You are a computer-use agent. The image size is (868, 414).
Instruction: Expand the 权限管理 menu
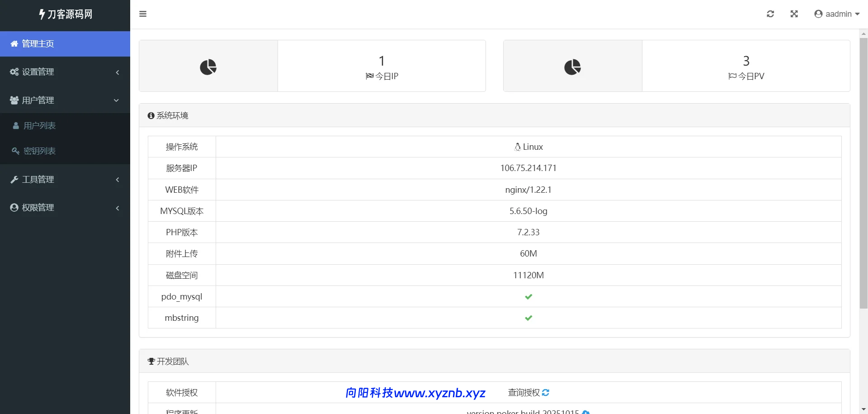click(65, 208)
